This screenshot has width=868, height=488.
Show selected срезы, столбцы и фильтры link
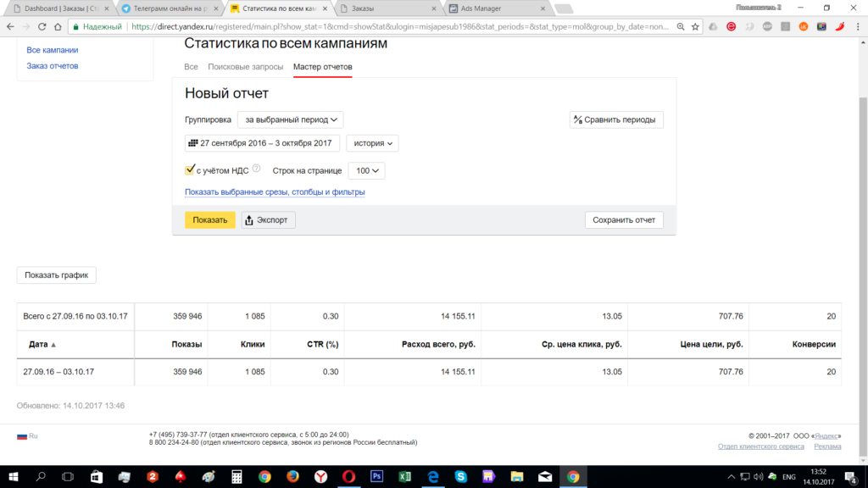[275, 192]
